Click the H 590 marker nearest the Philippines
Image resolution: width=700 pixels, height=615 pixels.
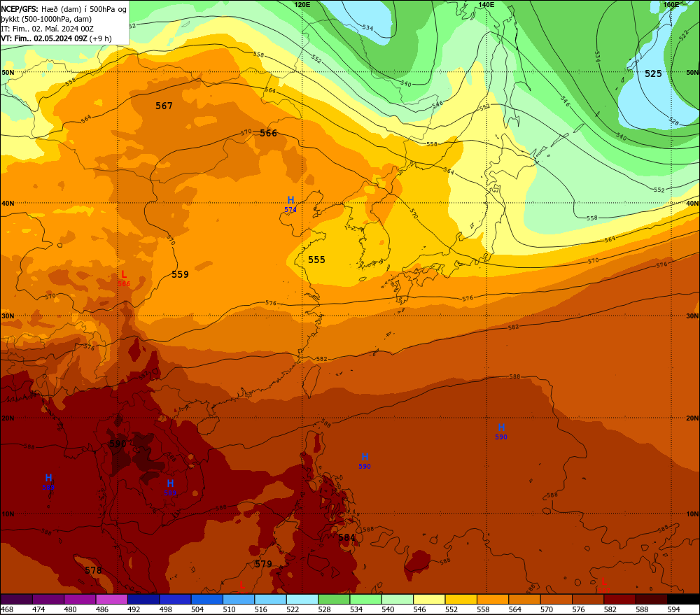365,460
